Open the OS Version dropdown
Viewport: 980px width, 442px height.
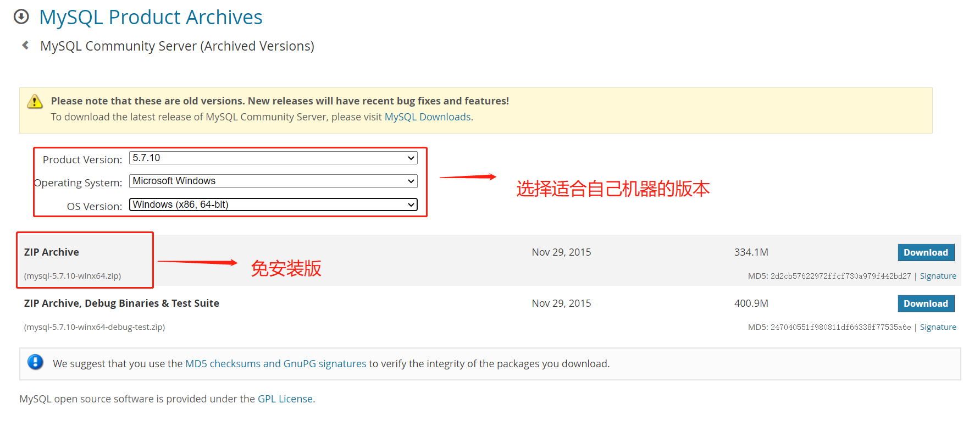click(x=273, y=205)
